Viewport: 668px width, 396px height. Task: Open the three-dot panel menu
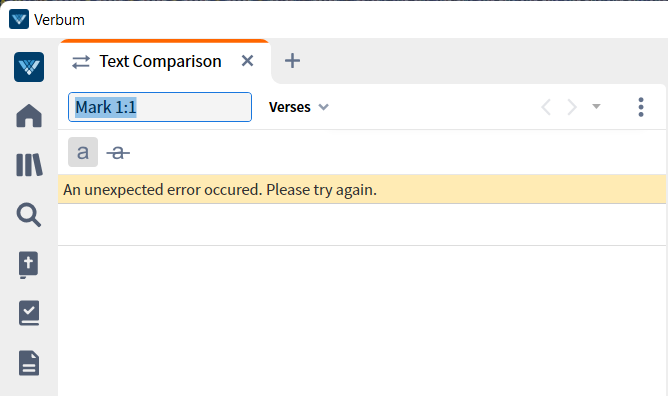[641, 107]
